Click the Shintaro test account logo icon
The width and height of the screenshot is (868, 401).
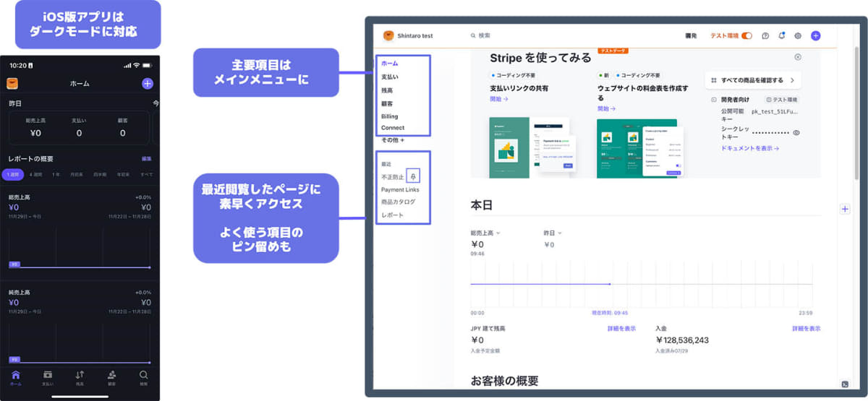[388, 35]
